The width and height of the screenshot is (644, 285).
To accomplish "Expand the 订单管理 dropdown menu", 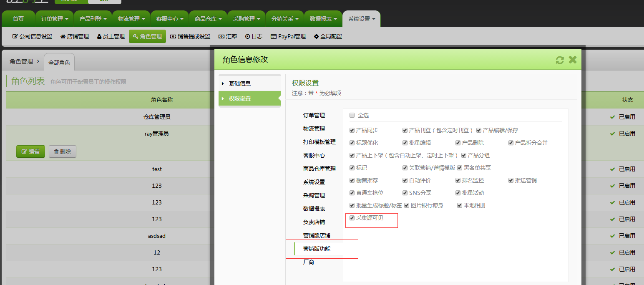I will click(x=55, y=19).
